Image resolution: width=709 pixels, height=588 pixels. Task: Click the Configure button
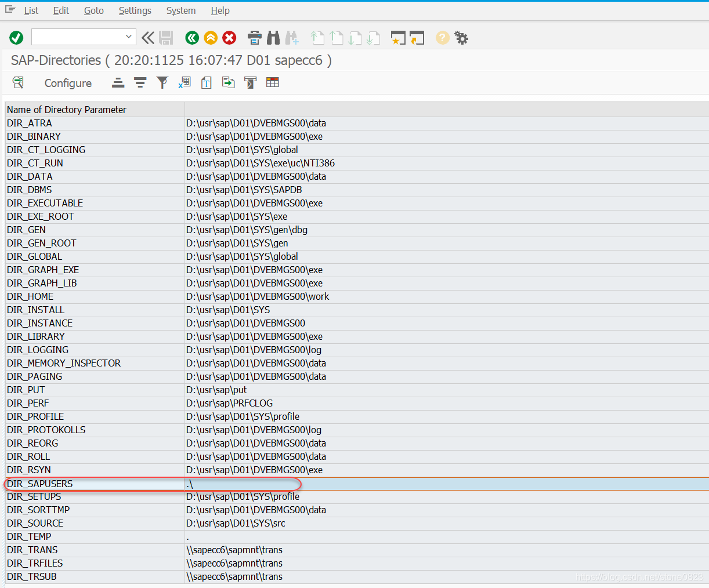68,83
